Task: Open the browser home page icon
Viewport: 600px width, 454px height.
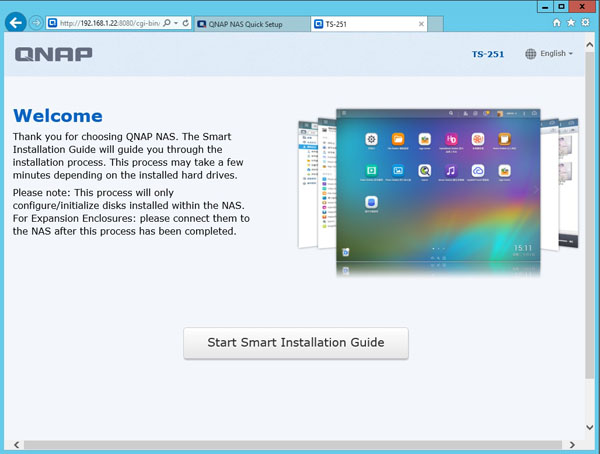Action: click(x=557, y=23)
